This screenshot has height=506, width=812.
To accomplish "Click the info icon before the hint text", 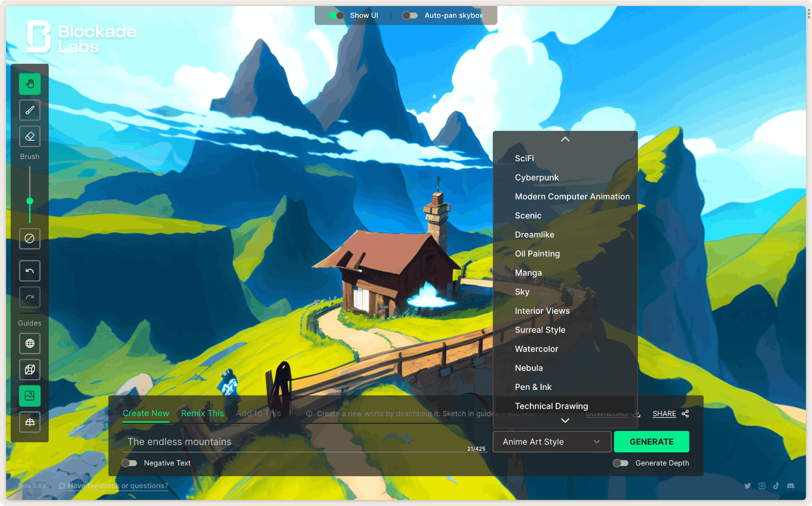I will coord(309,414).
